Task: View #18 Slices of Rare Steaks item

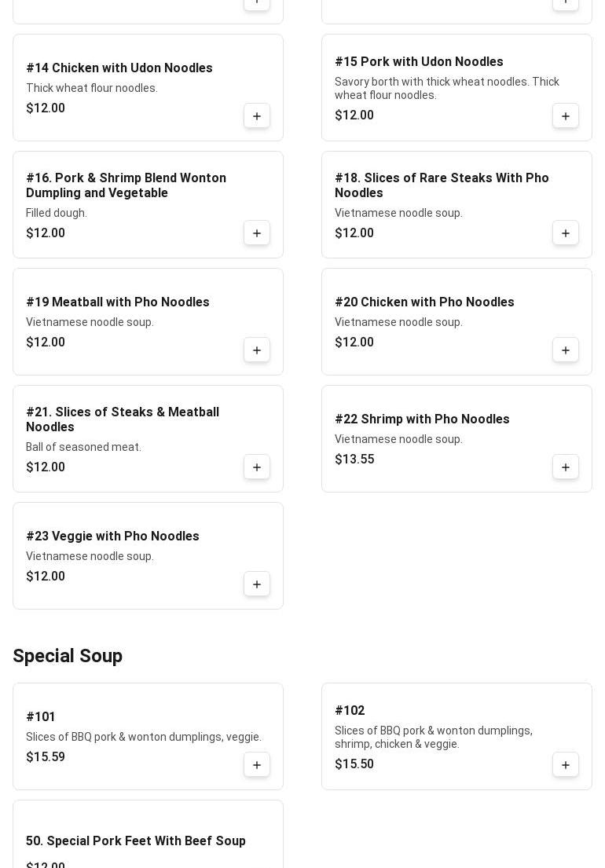Action: (442, 185)
